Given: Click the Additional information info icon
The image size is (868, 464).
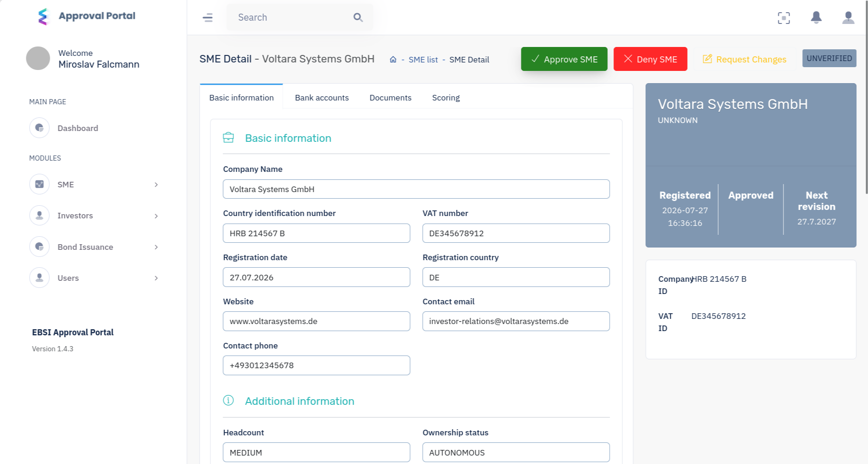Looking at the screenshot, I should pyautogui.click(x=228, y=400).
